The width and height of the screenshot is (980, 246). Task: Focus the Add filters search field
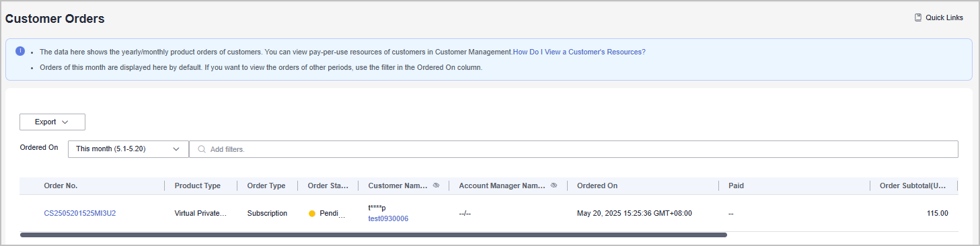click(574, 149)
